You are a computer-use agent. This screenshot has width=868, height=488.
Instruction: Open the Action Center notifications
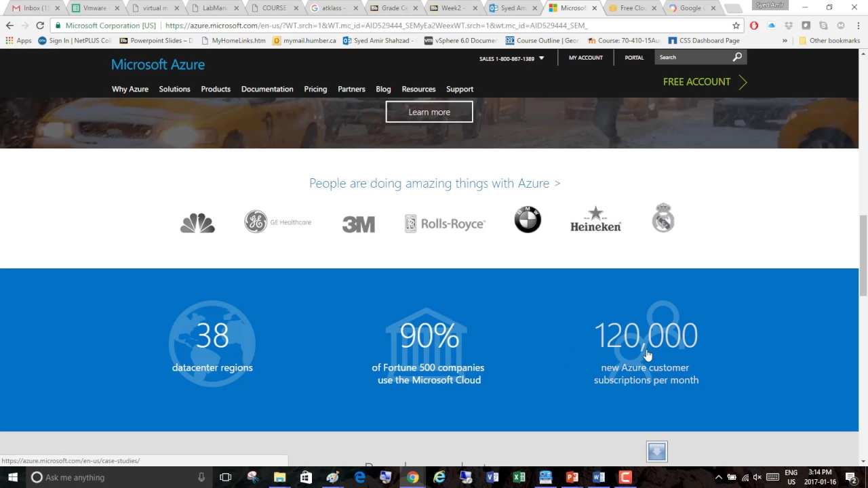coord(851,477)
